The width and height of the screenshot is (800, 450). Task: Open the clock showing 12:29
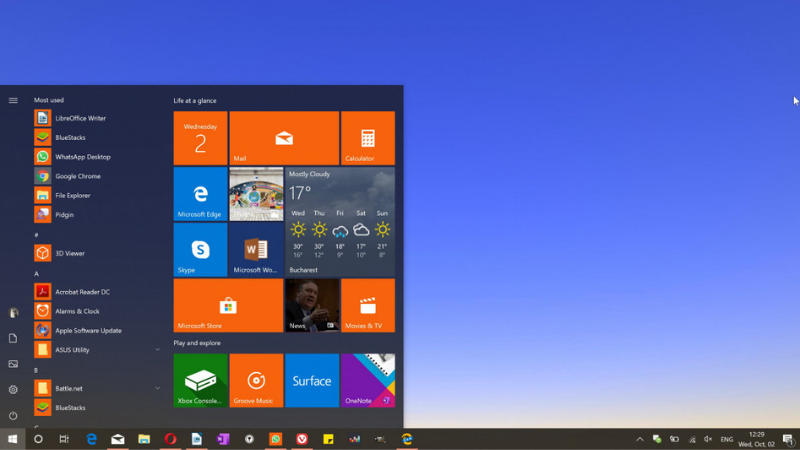[757, 439]
